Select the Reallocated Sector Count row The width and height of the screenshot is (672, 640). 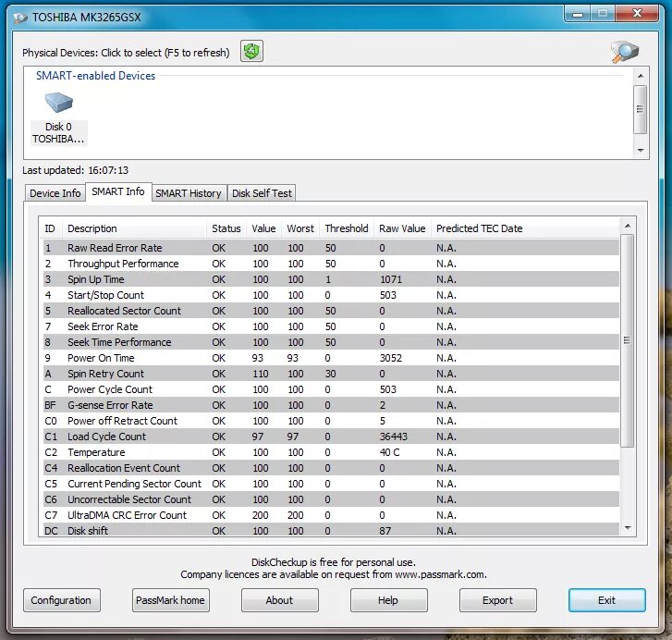(331, 311)
